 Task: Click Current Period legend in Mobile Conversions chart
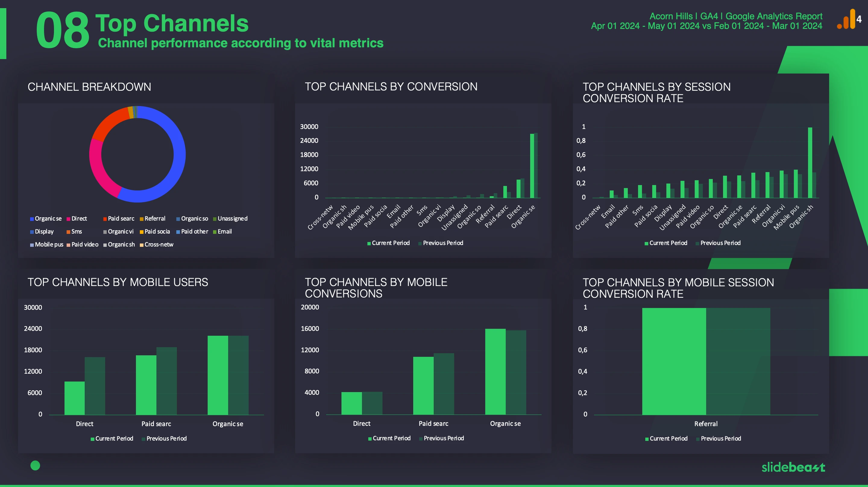click(389, 438)
